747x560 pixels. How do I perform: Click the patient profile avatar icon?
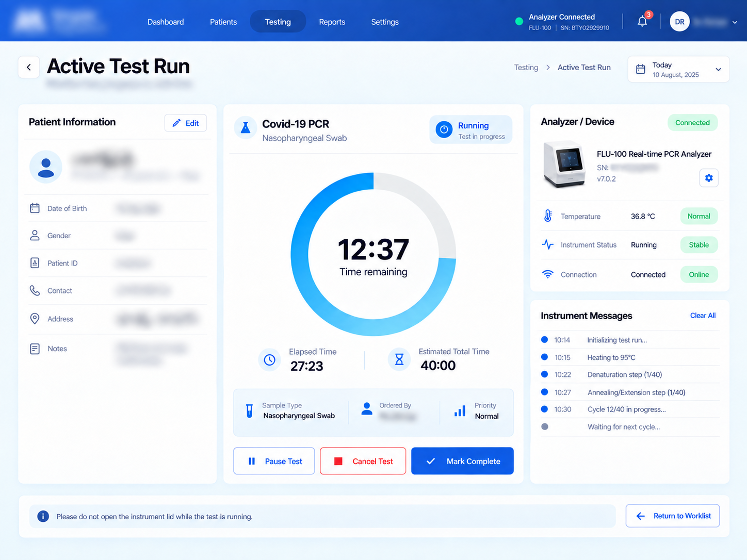46,167
